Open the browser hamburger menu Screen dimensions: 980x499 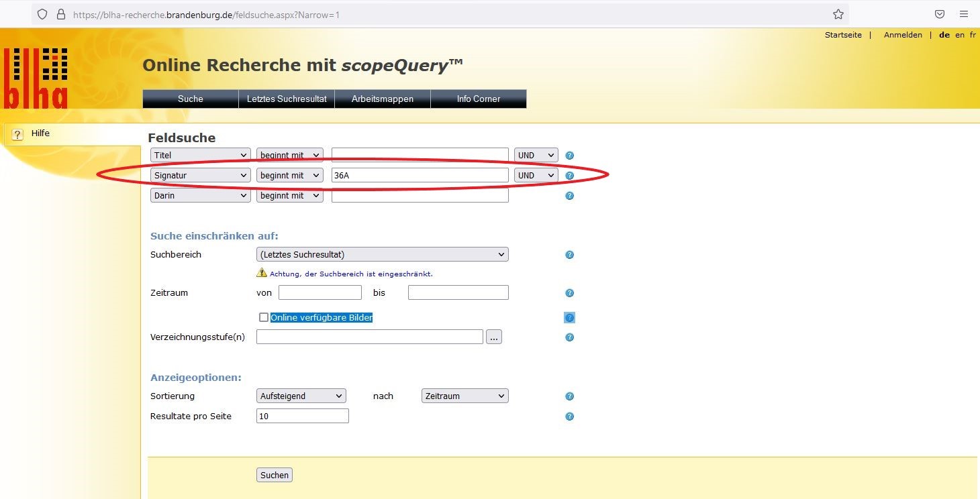(964, 14)
